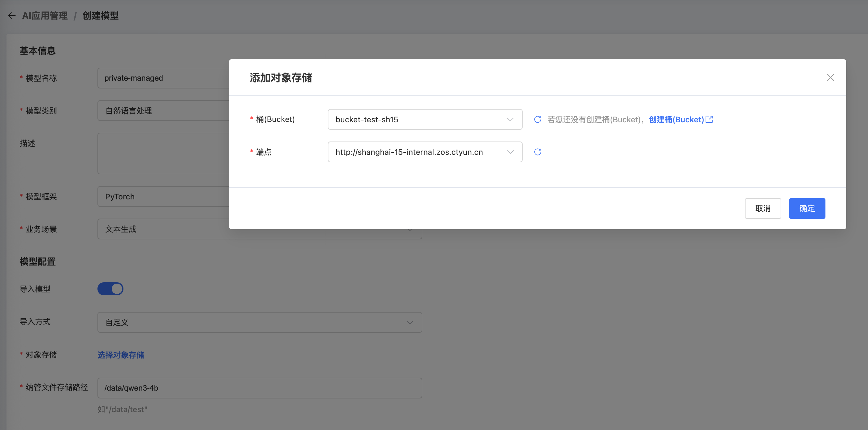Toggle the 导入模型 switch
This screenshot has width=868, height=430.
pyautogui.click(x=110, y=289)
